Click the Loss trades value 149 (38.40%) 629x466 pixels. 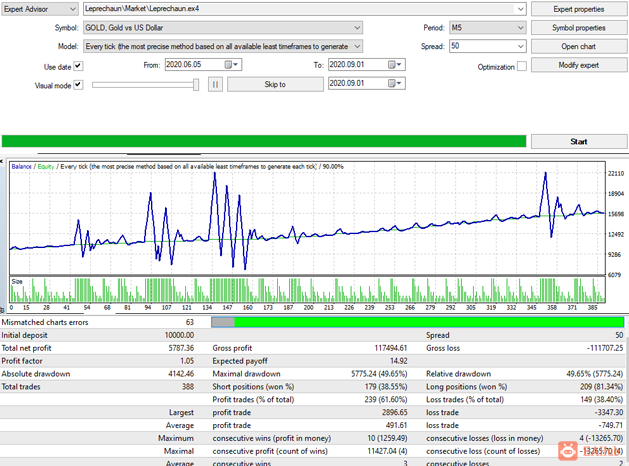pos(602,399)
